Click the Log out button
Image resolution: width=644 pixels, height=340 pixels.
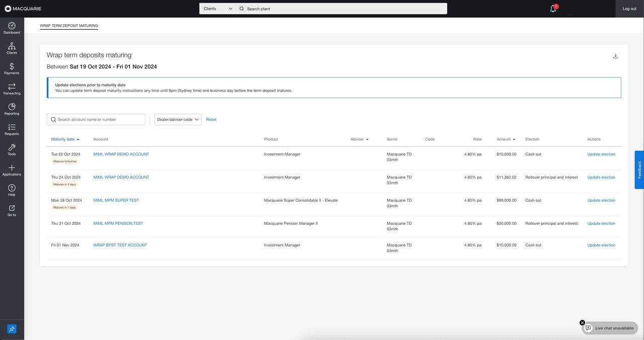point(629,9)
